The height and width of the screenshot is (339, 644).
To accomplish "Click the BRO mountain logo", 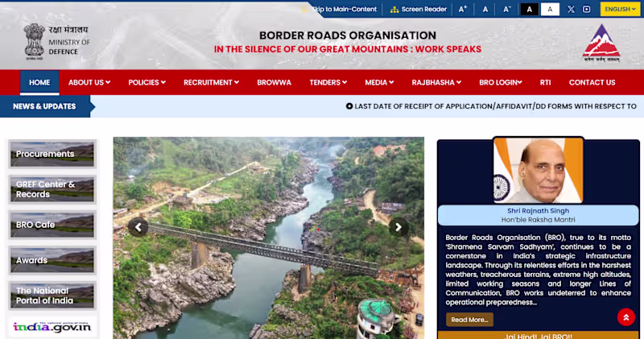I will click(601, 43).
